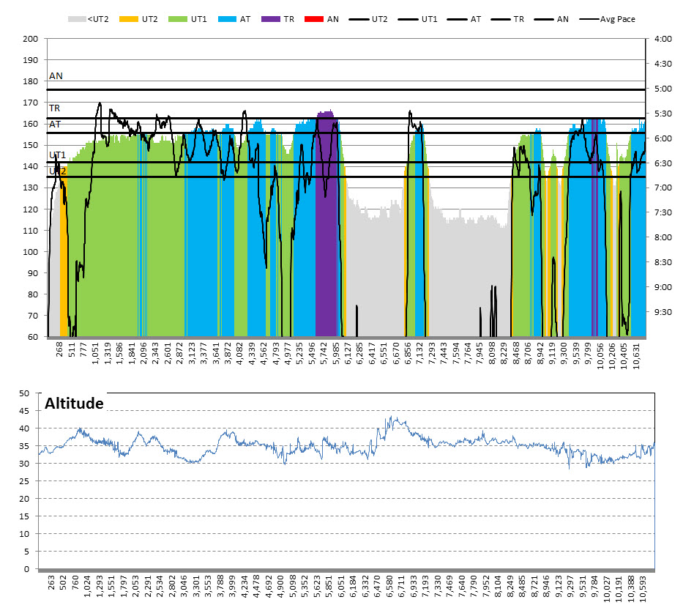Viewport: 694px width, 616px height.
Task: Select the Altitude chart title
Action: tap(74, 404)
